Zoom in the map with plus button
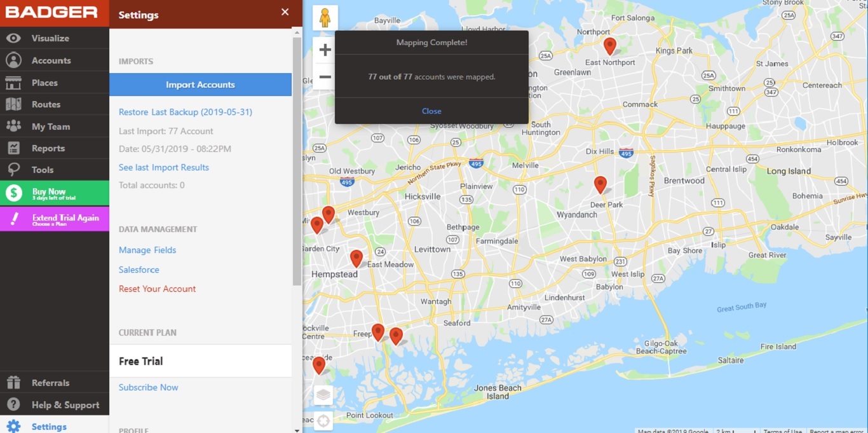The height and width of the screenshot is (433, 868). (x=325, y=50)
